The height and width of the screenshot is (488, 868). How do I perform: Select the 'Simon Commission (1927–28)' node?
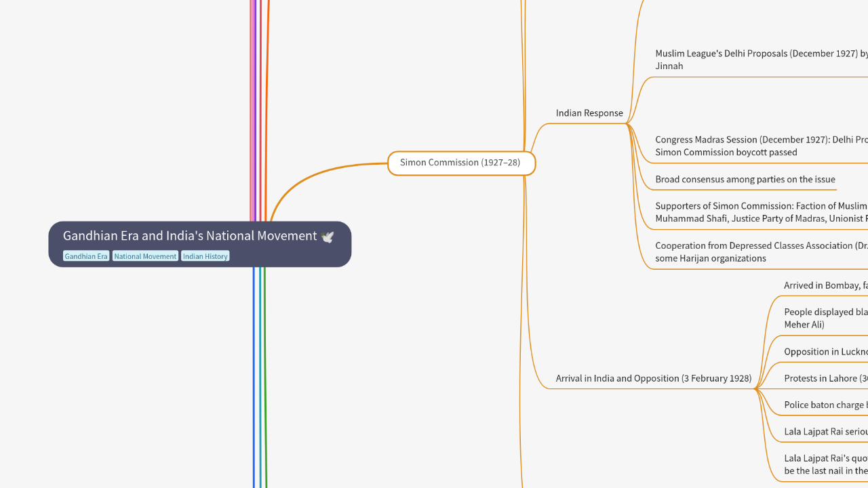coord(460,163)
